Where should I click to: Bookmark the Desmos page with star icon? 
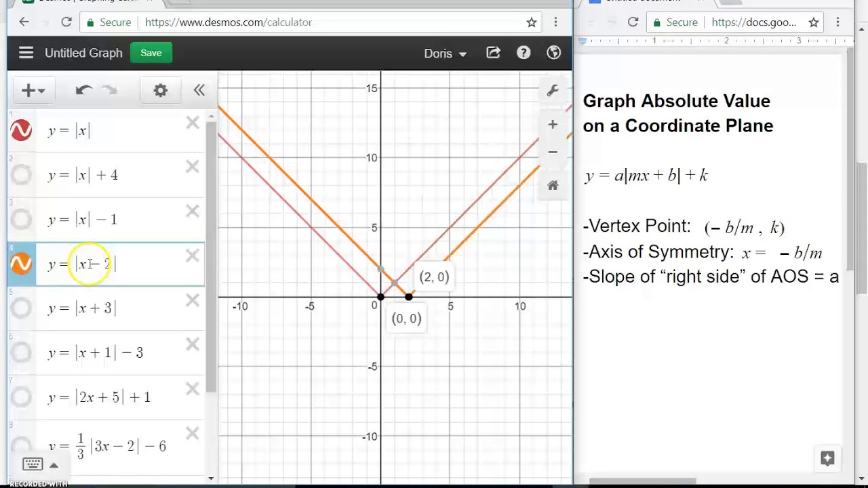click(532, 22)
